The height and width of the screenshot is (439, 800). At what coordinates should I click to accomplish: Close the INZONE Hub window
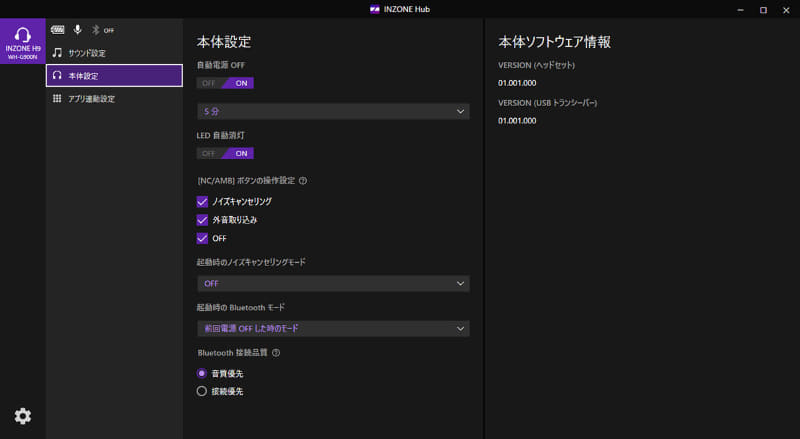[x=786, y=10]
